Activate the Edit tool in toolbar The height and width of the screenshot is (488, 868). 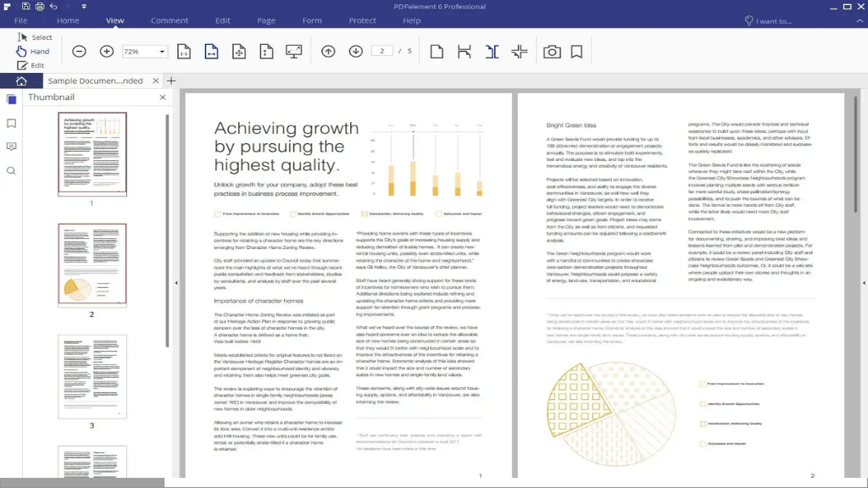pos(31,65)
